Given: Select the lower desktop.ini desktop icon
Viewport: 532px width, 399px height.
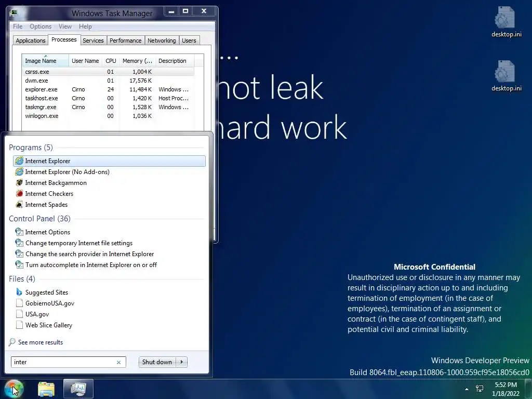Looking at the screenshot, I should coord(506,76).
